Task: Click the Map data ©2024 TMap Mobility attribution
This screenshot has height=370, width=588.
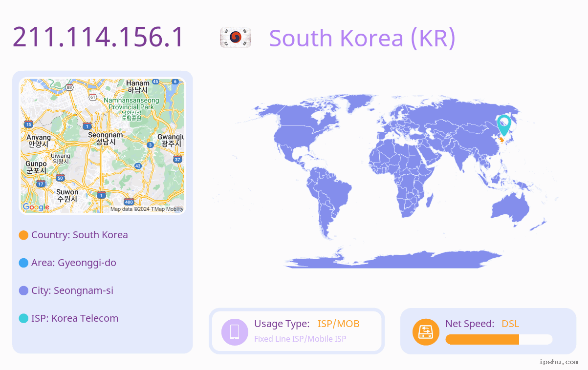Action: (x=147, y=209)
